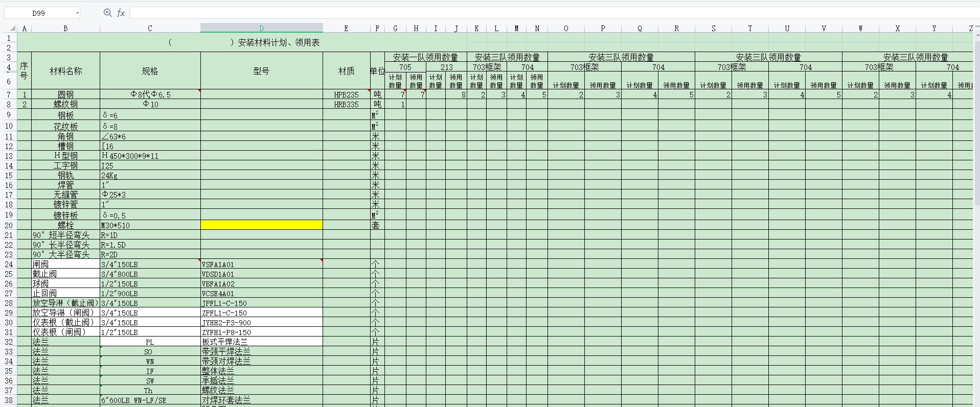Click the yellow highlighted cell in row 20

coord(262,225)
